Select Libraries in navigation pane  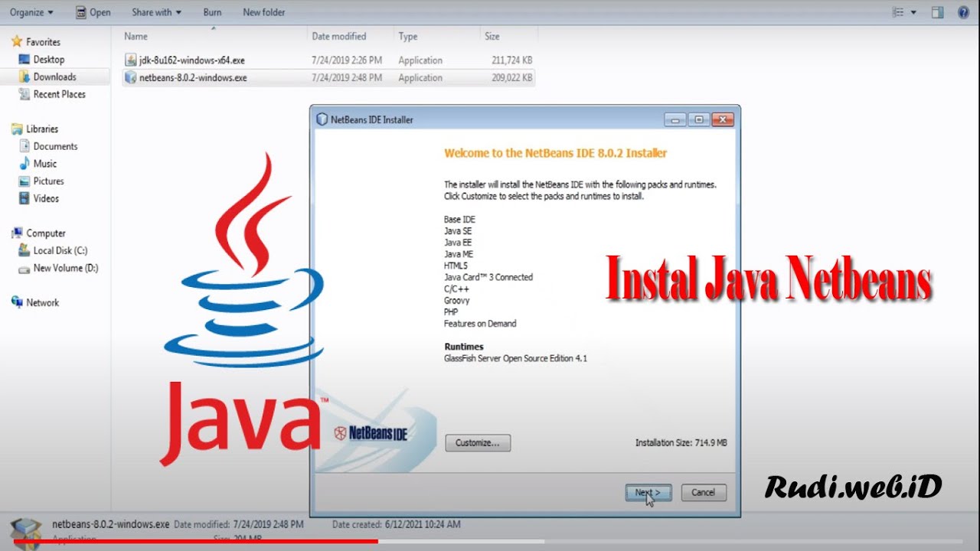42,129
